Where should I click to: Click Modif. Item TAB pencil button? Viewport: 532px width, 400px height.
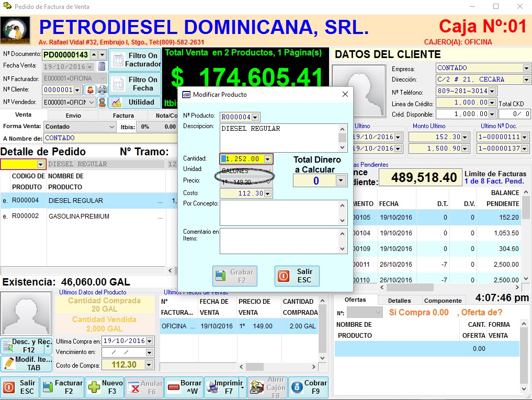click(25, 364)
